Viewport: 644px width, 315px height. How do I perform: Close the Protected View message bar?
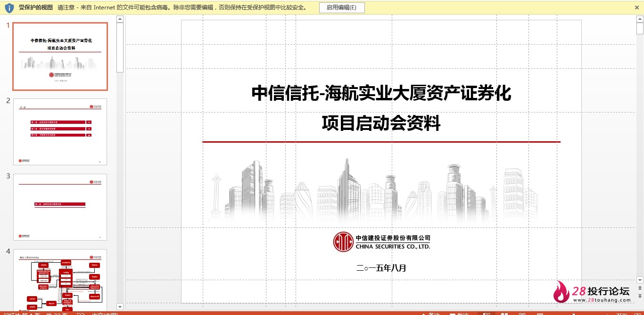tap(637, 8)
